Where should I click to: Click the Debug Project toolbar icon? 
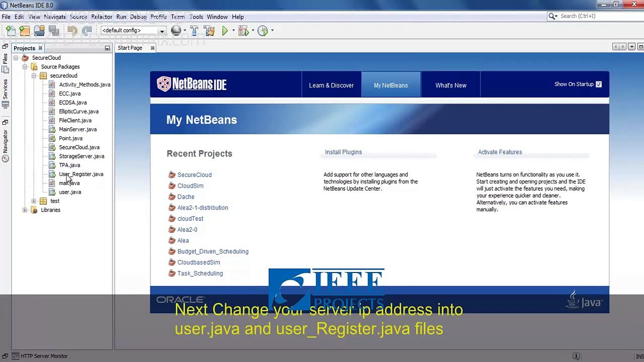244,31
